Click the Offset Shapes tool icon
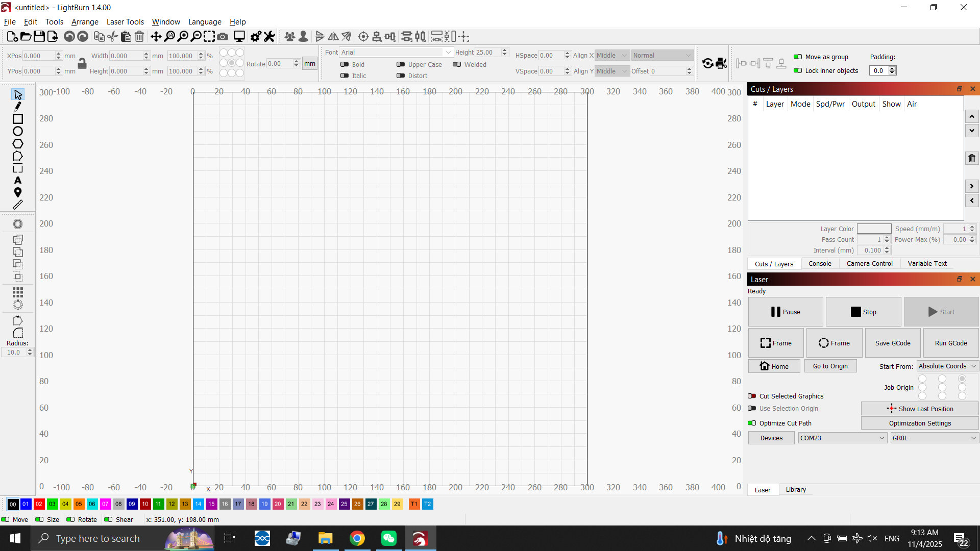This screenshot has width=980, height=551. [18, 224]
